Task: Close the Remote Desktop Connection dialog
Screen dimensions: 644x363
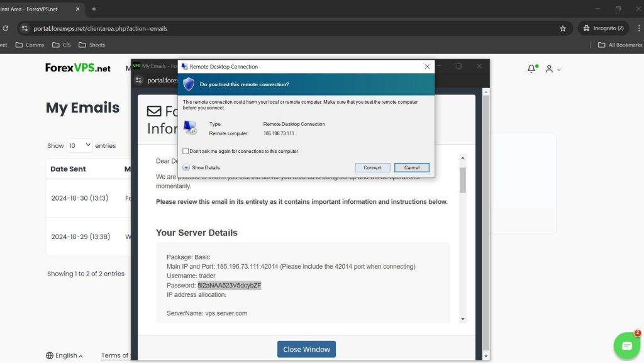Action: [x=427, y=66]
